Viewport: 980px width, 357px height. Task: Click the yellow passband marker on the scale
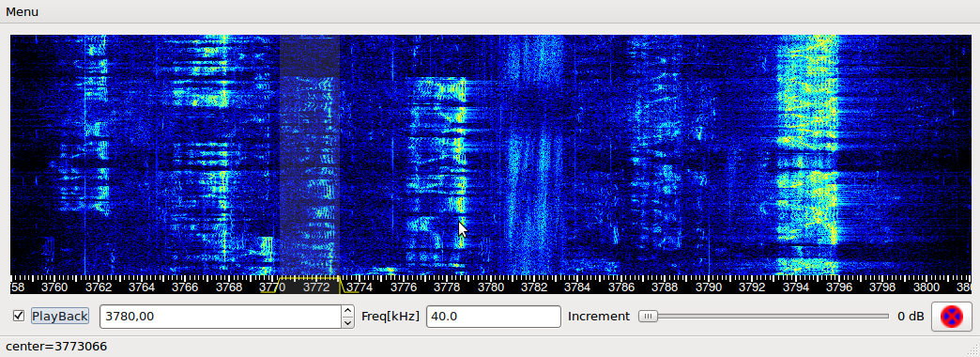[310, 285]
